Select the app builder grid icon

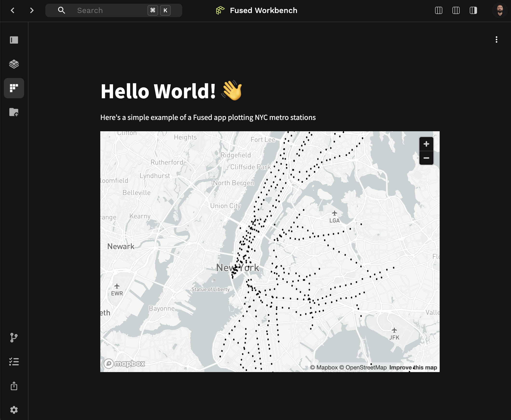[x=14, y=88]
